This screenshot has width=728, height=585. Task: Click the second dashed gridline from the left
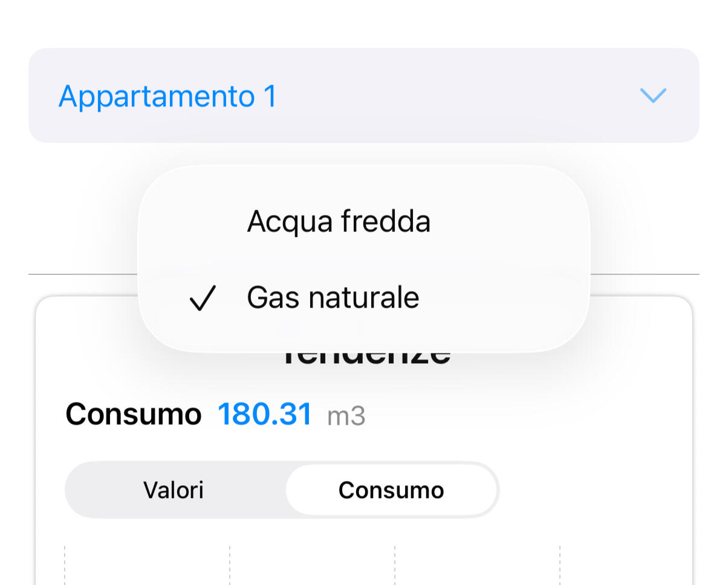coord(230,565)
